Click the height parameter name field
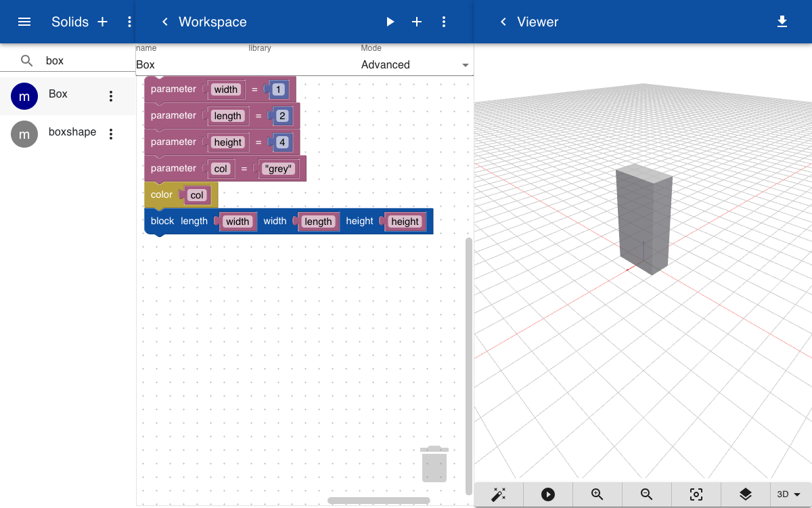 point(228,142)
